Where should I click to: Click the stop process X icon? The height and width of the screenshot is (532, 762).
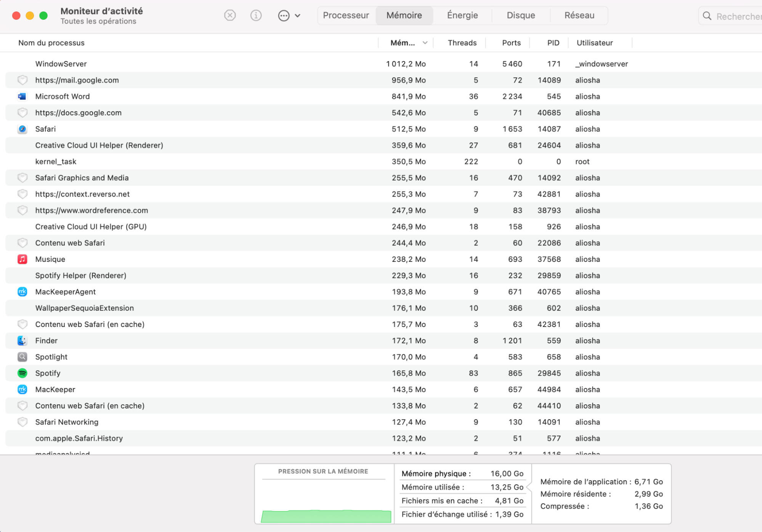click(229, 16)
